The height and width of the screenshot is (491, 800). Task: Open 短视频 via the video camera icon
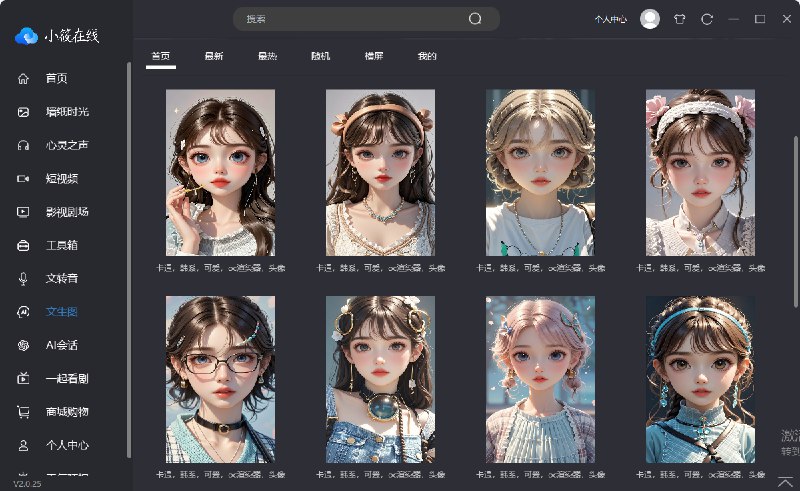pyautogui.click(x=23, y=178)
